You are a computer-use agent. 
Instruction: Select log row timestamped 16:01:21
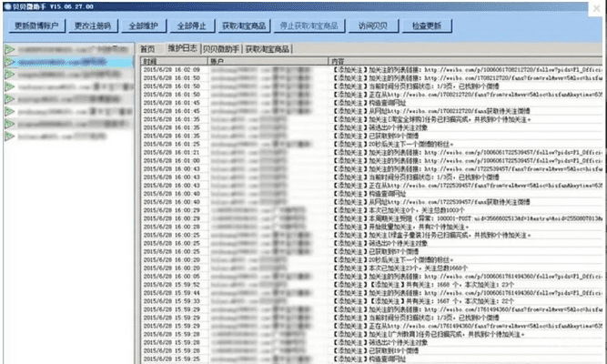tap(371, 153)
